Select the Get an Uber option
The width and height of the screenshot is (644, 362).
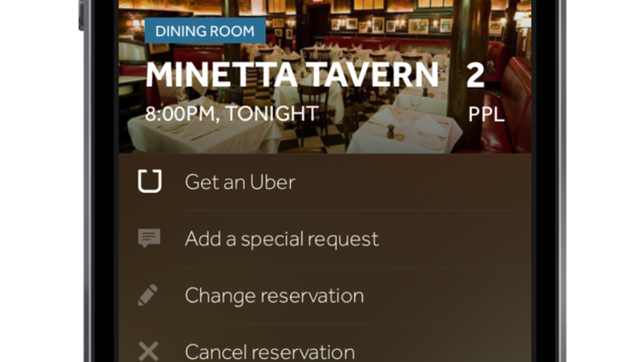click(x=325, y=182)
